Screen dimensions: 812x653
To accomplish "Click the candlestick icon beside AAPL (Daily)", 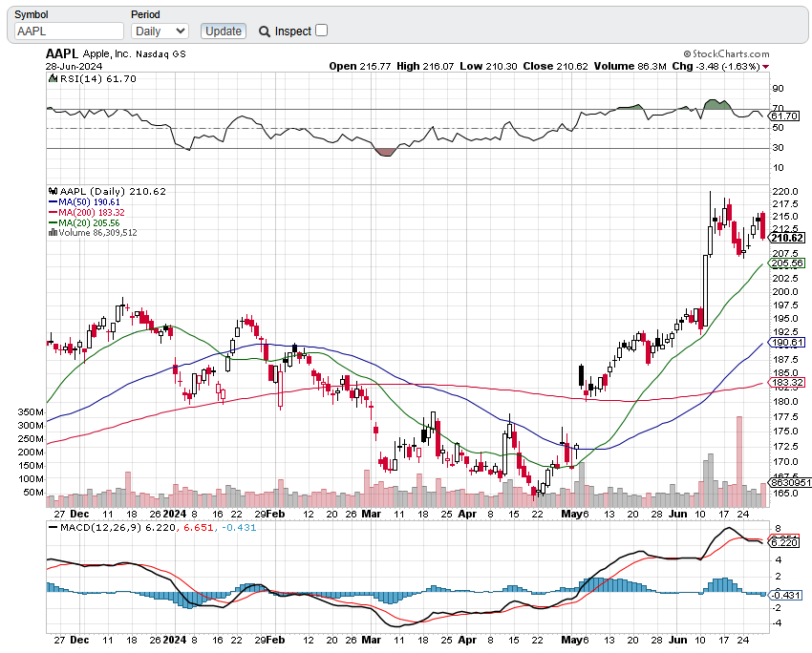I will (x=53, y=192).
